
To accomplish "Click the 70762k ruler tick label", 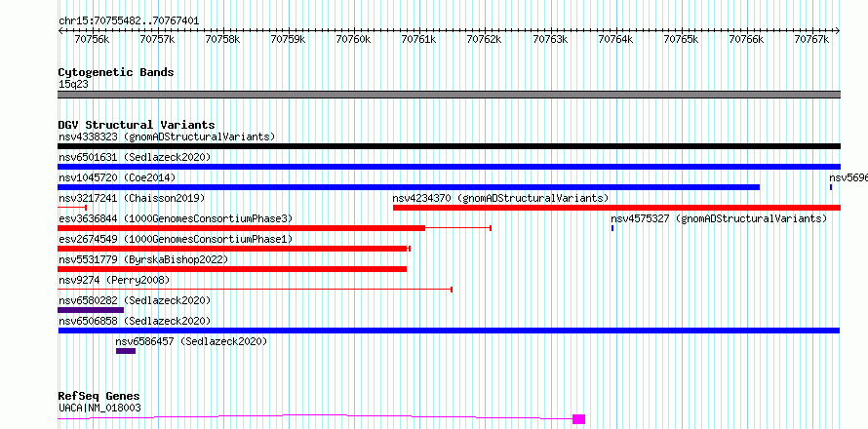I will tap(485, 39).
